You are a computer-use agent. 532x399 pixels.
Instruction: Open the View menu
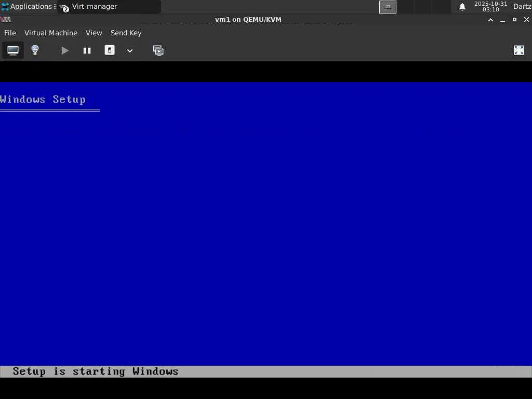pyautogui.click(x=94, y=33)
